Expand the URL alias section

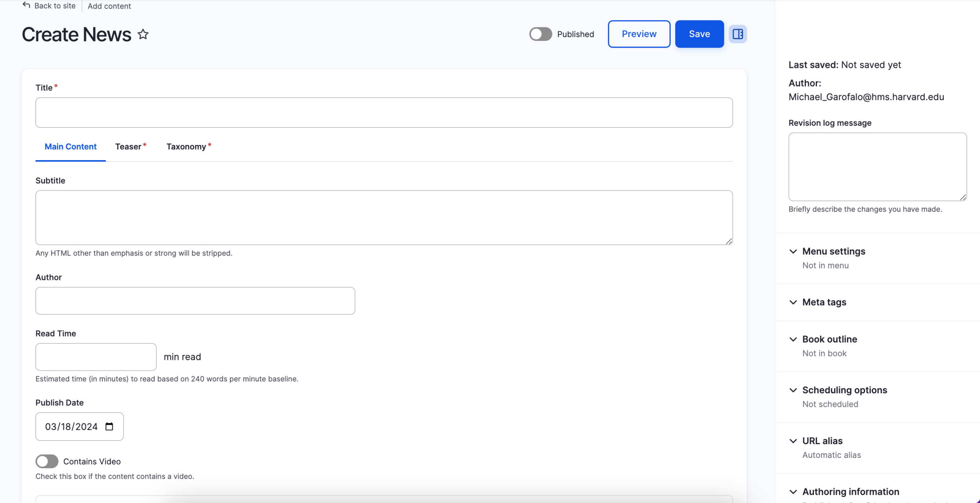pos(822,441)
